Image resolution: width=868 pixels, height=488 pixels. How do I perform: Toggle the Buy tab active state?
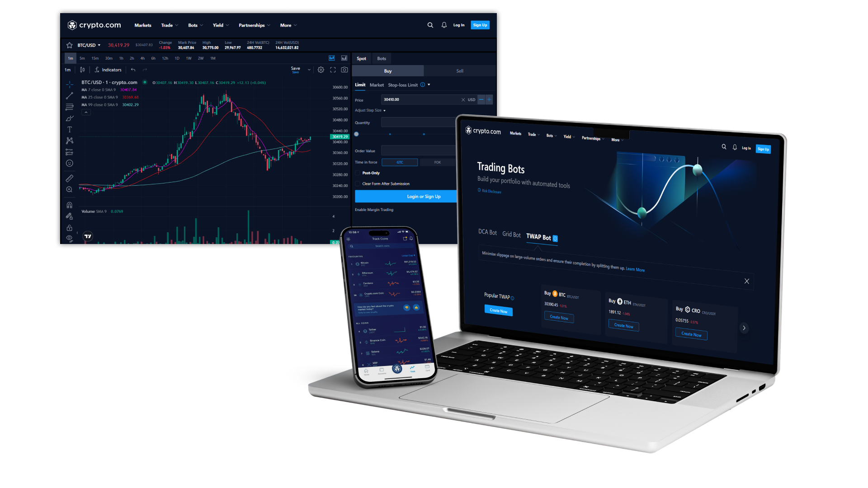click(x=387, y=71)
